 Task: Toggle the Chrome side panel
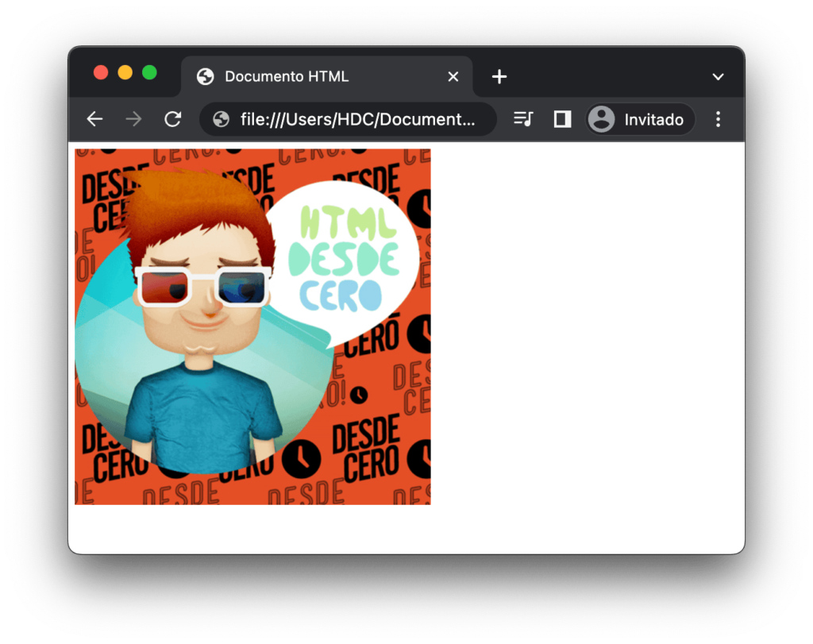pos(562,119)
